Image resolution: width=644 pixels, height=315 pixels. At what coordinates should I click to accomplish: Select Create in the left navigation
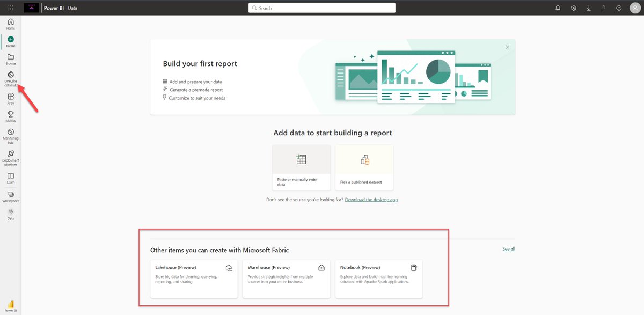click(11, 42)
